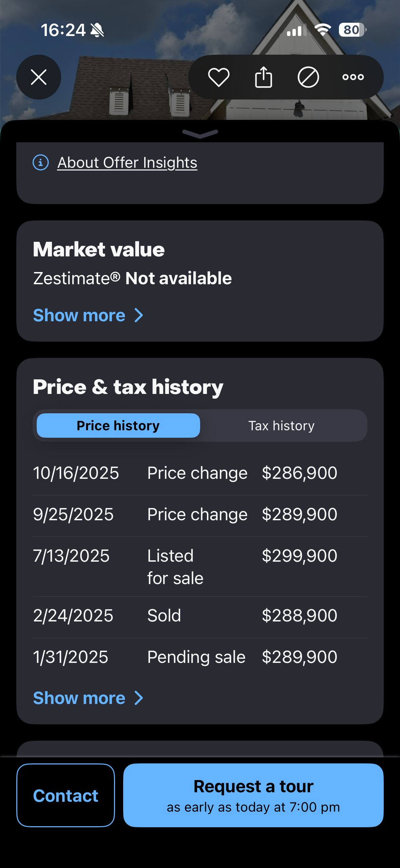Open the About Offer Insights link
Screen dimensions: 400x868
pos(127,163)
